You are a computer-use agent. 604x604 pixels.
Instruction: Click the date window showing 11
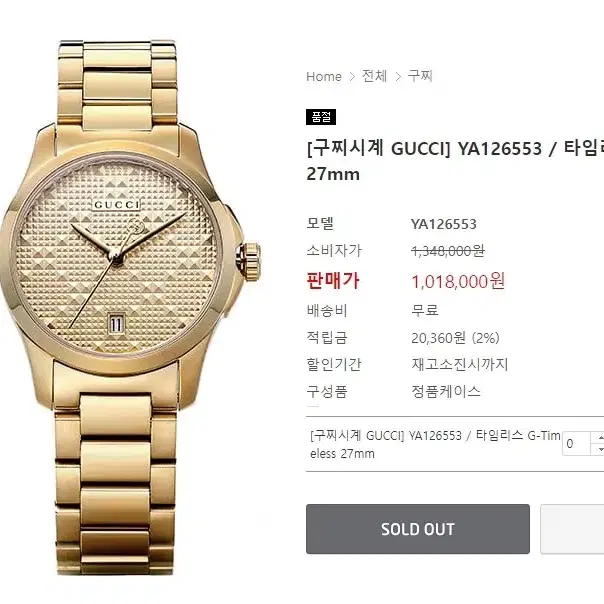[x=117, y=324]
